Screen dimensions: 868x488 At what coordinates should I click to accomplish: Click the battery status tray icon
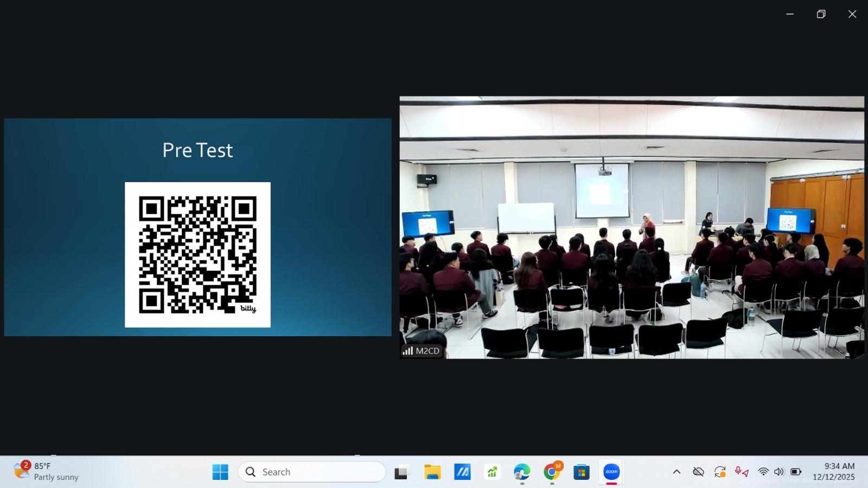[x=796, y=472]
